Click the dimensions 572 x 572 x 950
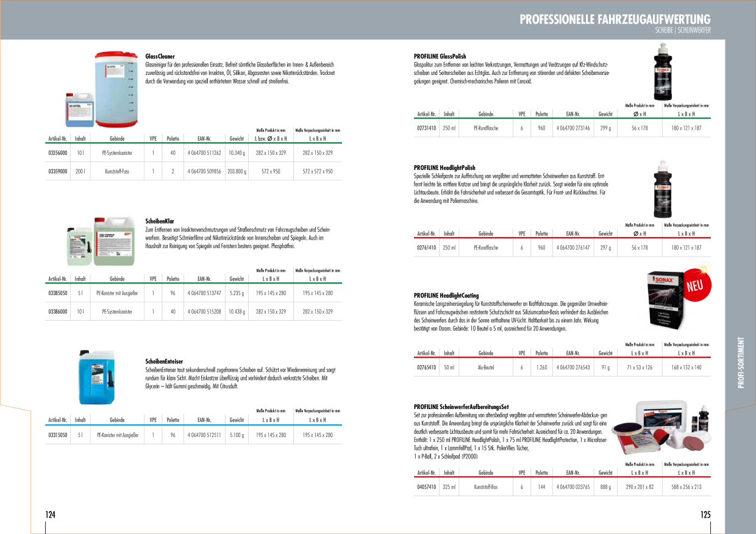This screenshot has width=756, height=534. coord(318,172)
